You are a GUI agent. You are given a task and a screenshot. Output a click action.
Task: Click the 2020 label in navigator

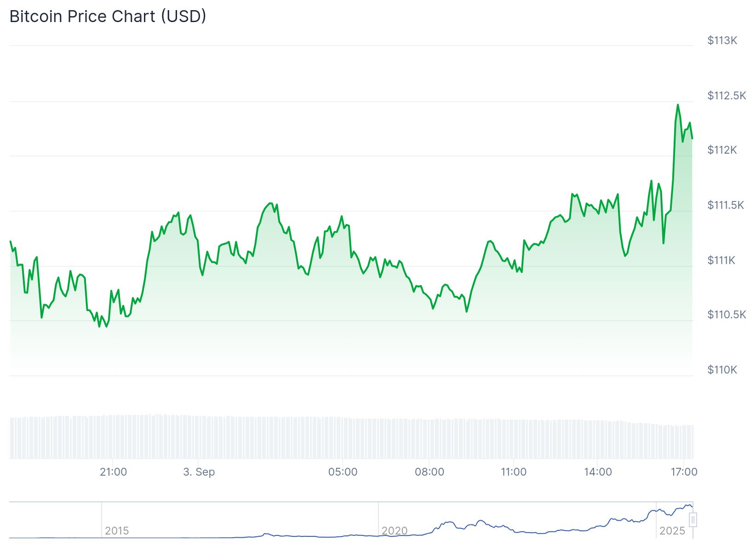[395, 531]
